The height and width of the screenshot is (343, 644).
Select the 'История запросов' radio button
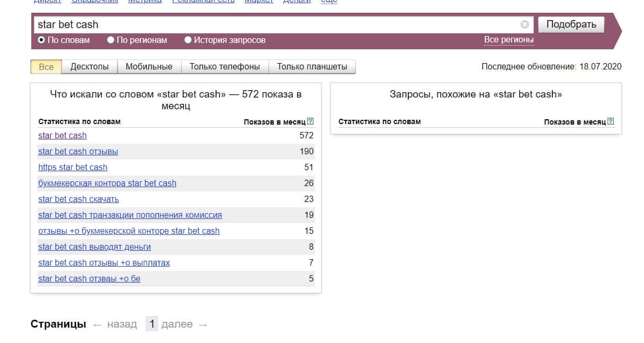click(x=188, y=40)
